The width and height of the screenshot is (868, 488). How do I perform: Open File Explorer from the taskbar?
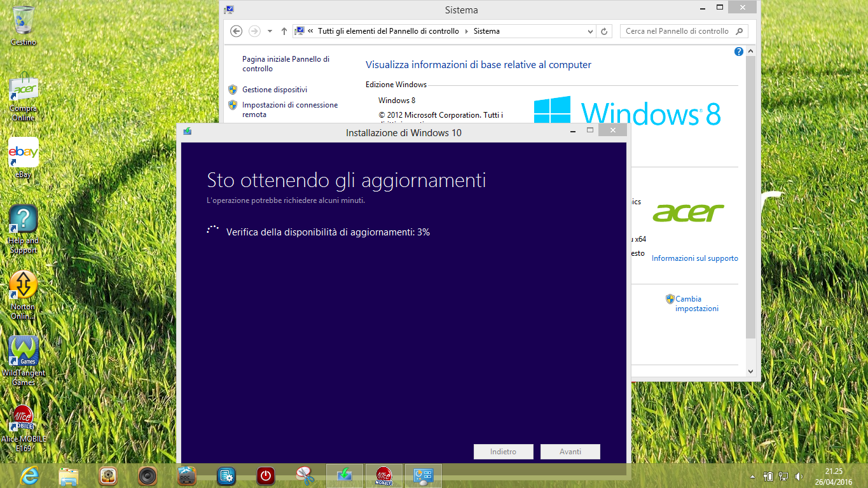69,475
